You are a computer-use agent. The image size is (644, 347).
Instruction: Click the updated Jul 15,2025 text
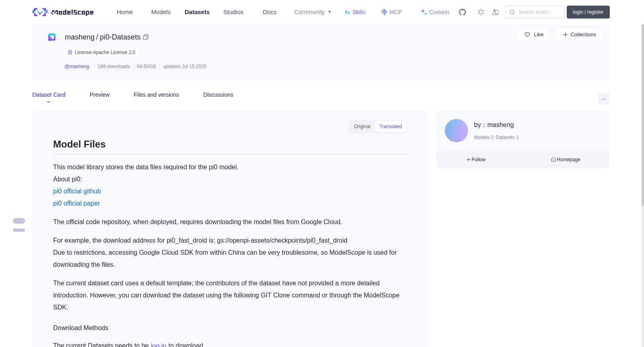185,66
